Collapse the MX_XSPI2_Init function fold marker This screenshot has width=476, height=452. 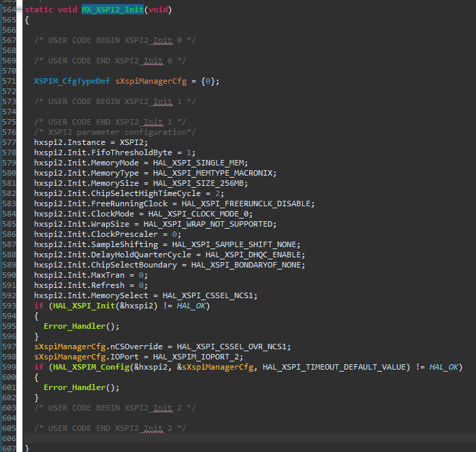click(x=19, y=10)
